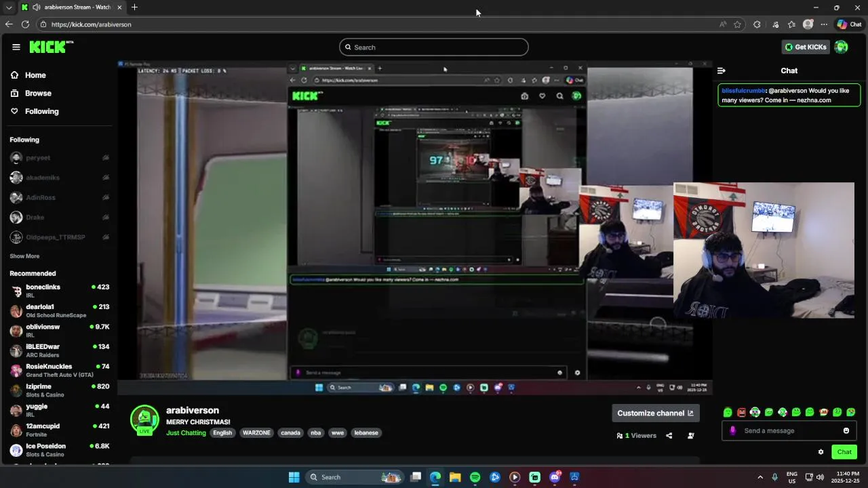Open recommended channel RosieKnuckles
The height and width of the screenshot is (488, 868).
pyautogui.click(x=59, y=370)
